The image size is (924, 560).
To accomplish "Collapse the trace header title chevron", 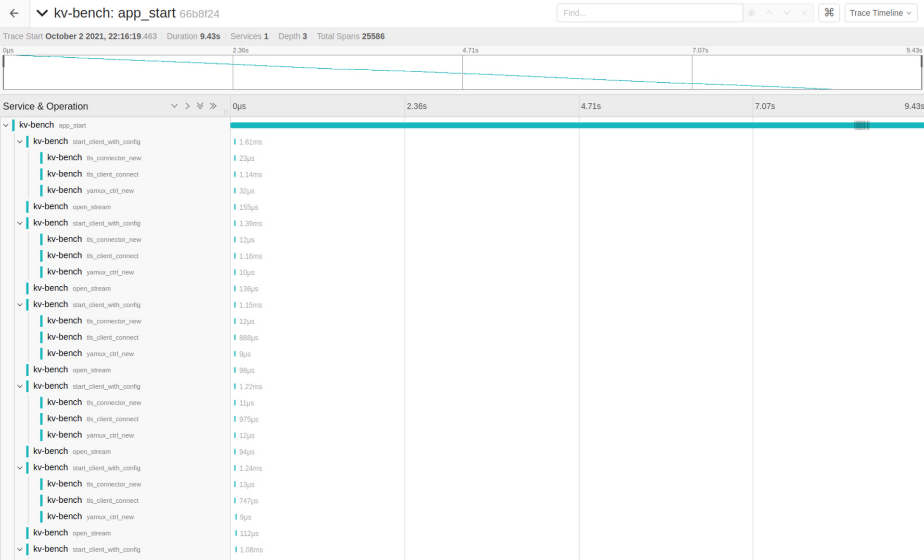I will [42, 13].
